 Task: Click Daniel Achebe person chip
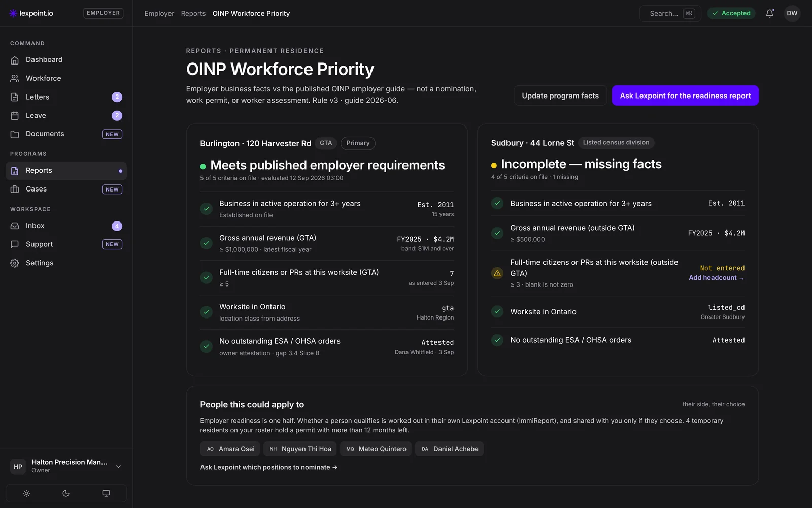pos(449,449)
